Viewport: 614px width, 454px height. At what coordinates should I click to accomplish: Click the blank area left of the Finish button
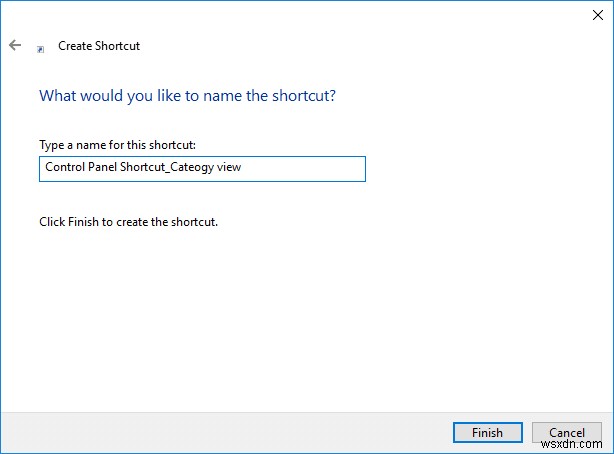(250, 433)
